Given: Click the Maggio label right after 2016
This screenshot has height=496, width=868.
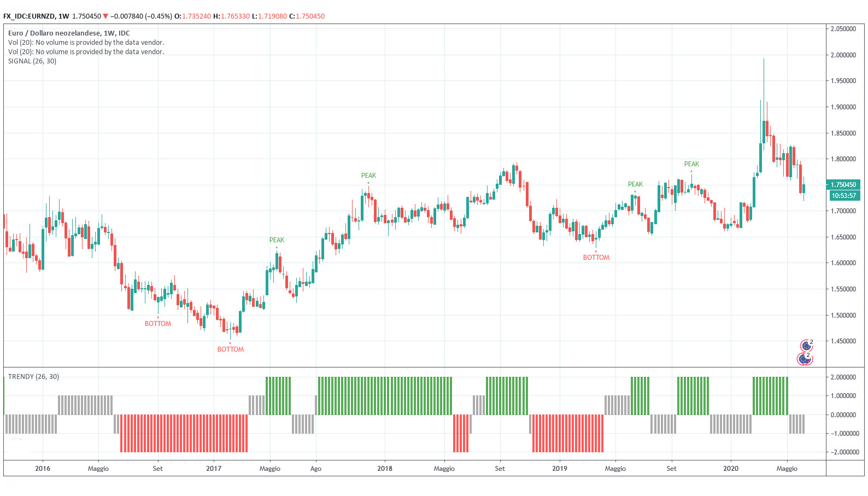Looking at the screenshot, I should 98,469.
